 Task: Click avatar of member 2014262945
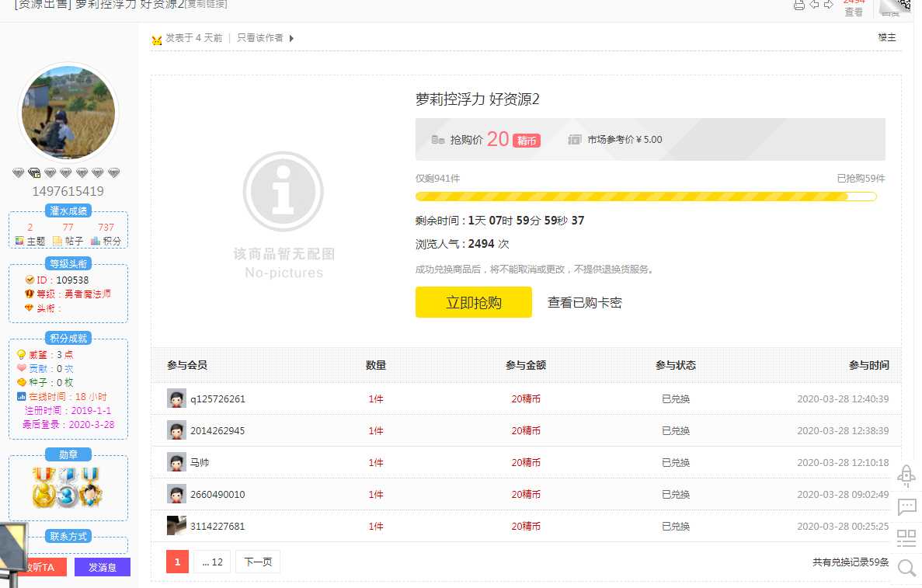[x=176, y=430]
